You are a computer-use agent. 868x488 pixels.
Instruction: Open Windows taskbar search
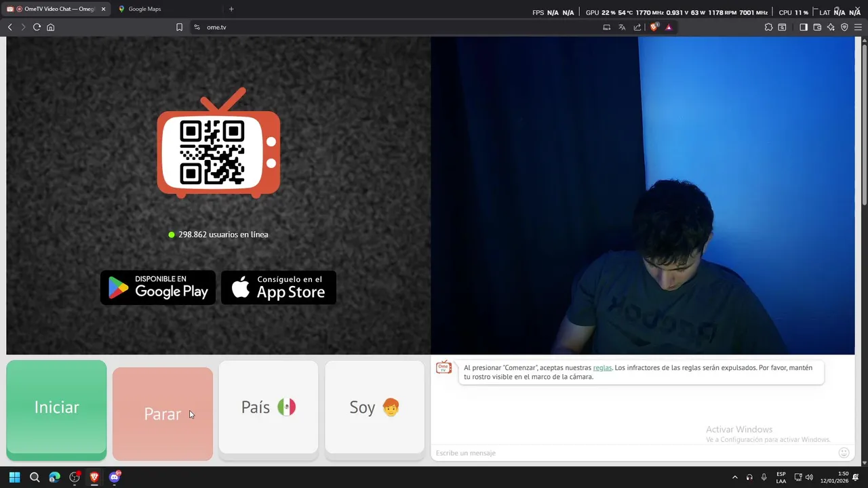35,477
